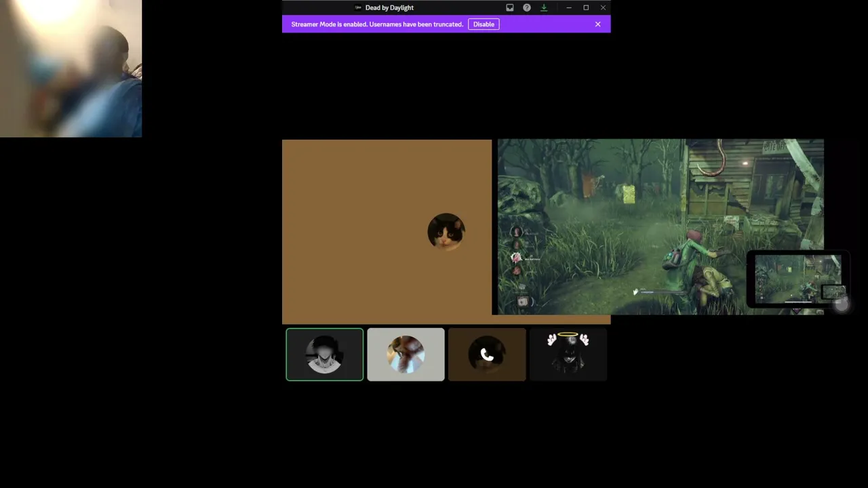The height and width of the screenshot is (488, 868).
Task: Minimize the Dead by Daylight call window
Action: (x=568, y=7)
